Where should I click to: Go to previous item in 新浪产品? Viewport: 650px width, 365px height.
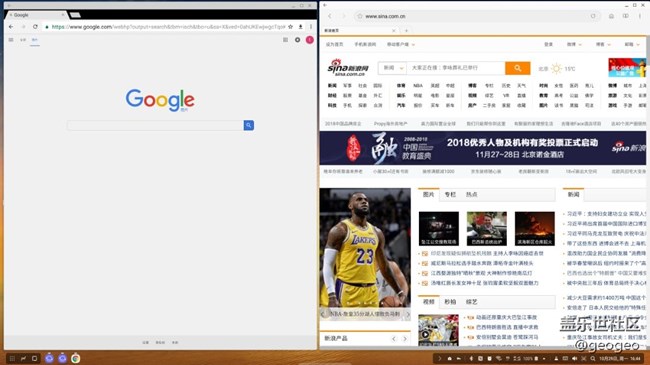[x=394, y=339]
